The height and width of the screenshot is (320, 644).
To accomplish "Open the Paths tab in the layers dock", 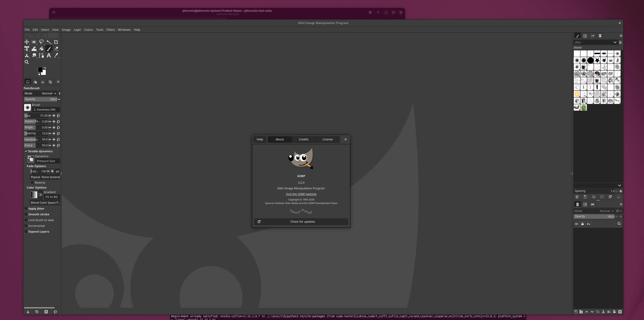I will pyautogui.click(x=593, y=204).
